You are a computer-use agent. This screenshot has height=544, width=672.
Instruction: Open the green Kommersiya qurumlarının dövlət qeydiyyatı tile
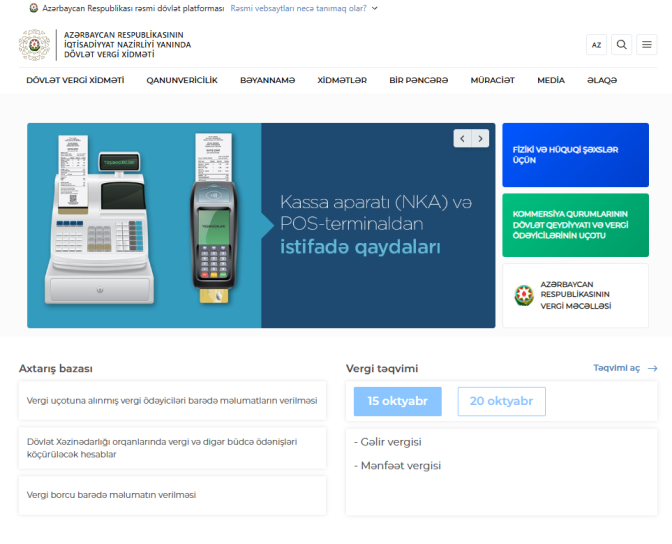coord(576,225)
